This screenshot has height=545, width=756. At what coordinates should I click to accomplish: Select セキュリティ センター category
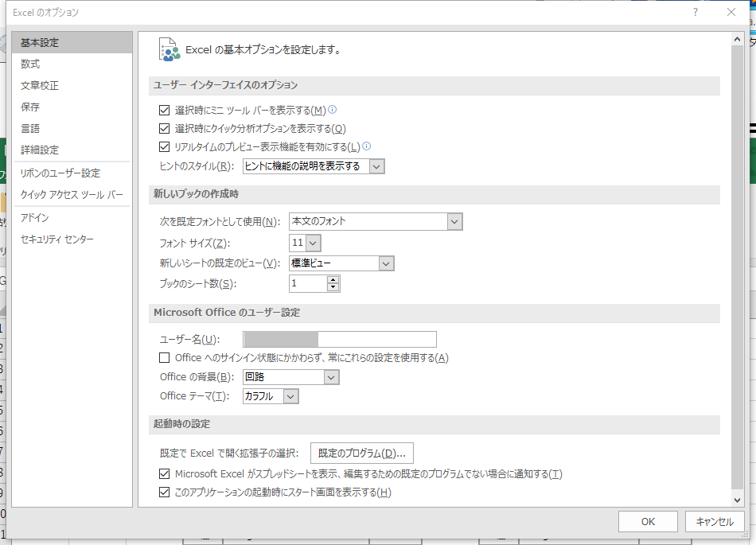[72, 239]
